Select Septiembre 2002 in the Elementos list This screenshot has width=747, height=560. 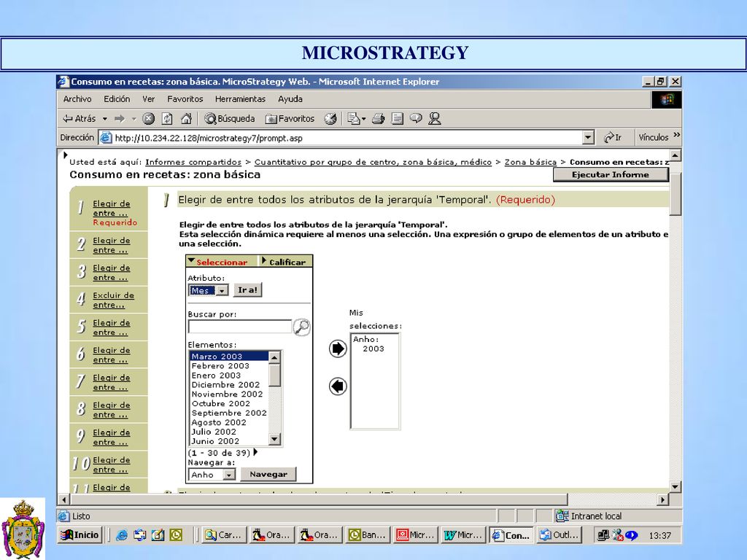click(228, 413)
